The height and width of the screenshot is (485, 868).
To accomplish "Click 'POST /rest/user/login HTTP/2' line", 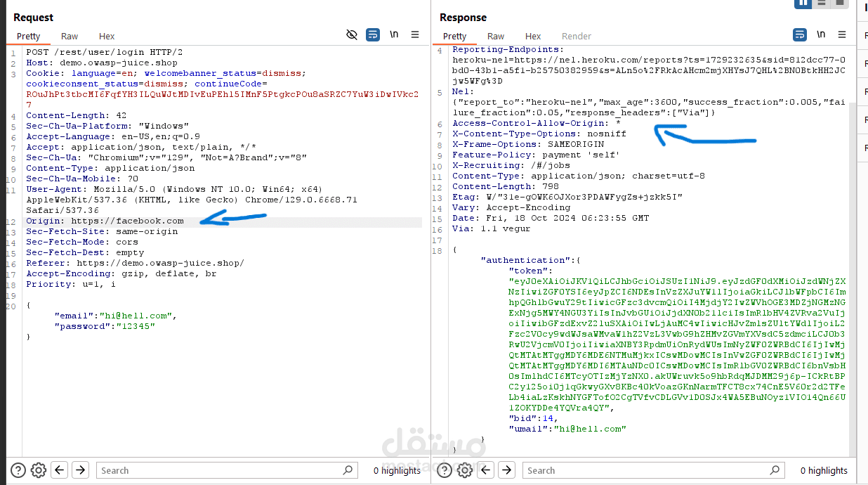I will (x=105, y=52).
